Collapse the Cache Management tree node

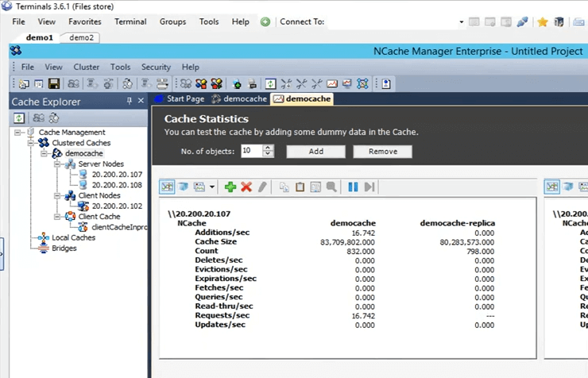(17, 133)
